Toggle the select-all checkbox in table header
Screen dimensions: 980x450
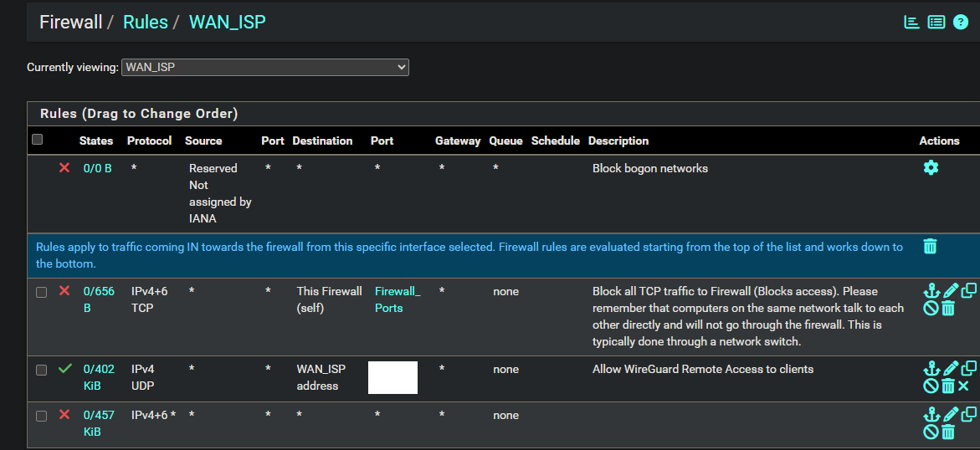point(38,140)
